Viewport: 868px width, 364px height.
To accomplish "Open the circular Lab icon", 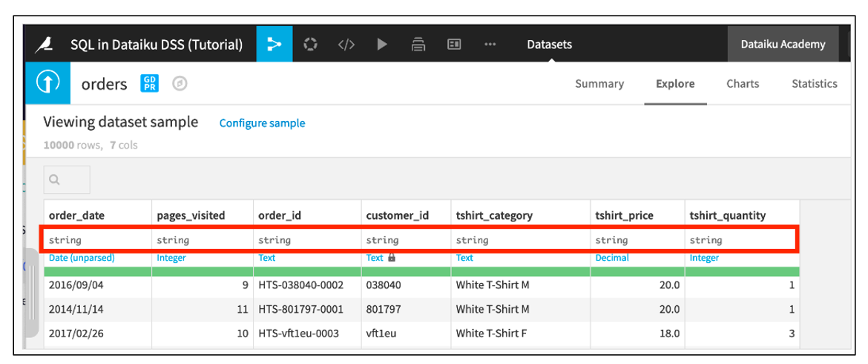I will (311, 45).
